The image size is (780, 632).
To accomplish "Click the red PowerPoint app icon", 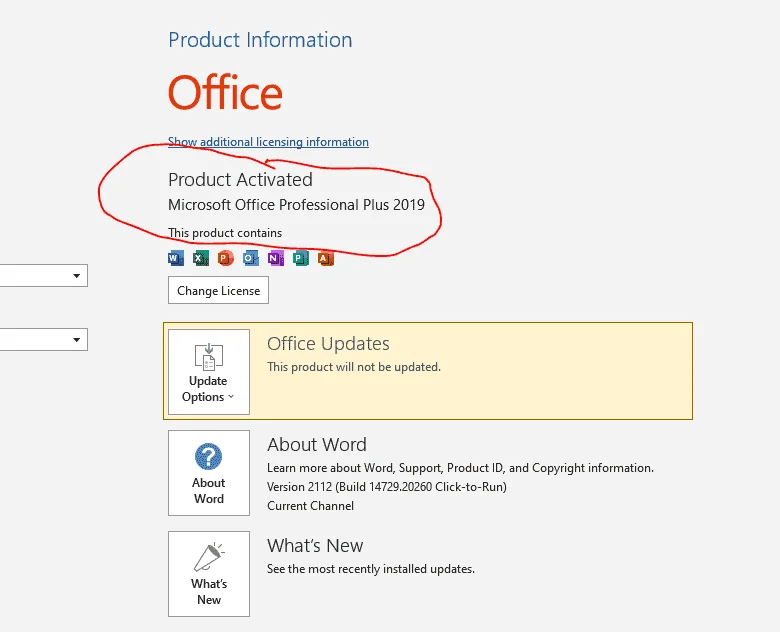I will (x=226, y=258).
